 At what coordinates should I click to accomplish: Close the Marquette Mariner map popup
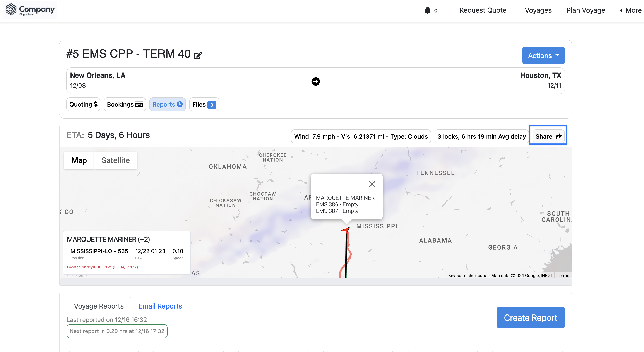click(372, 184)
